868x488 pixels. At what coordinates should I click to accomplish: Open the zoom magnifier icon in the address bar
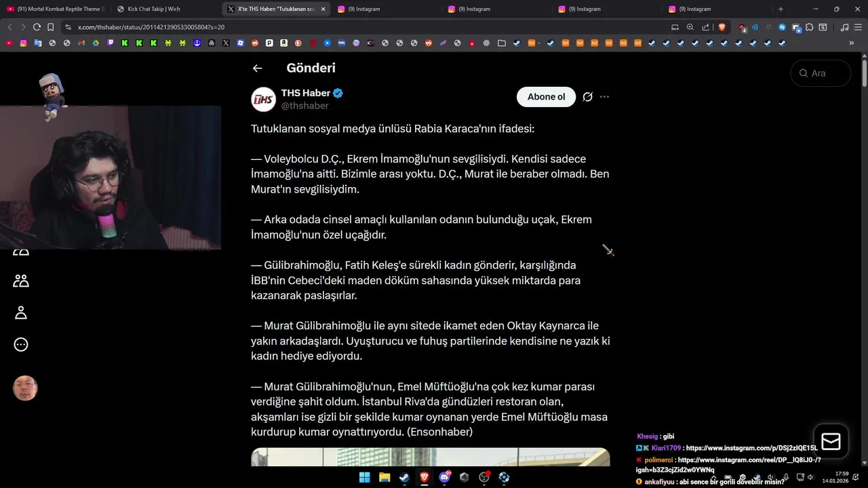point(690,27)
